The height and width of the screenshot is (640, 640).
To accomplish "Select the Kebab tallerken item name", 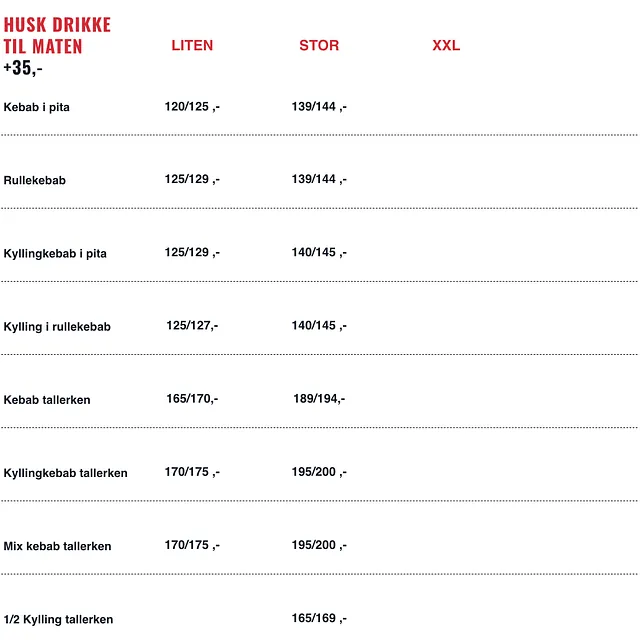I will pos(47,400).
